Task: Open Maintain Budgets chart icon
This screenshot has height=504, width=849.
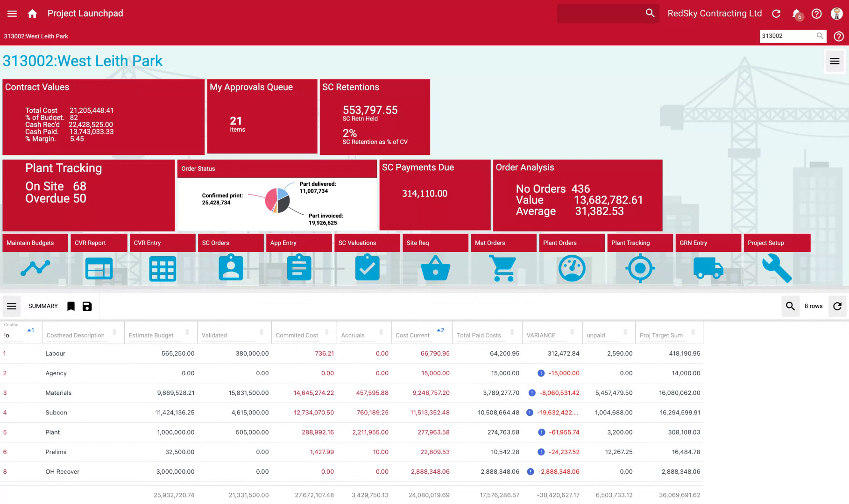Action: click(35, 268)
